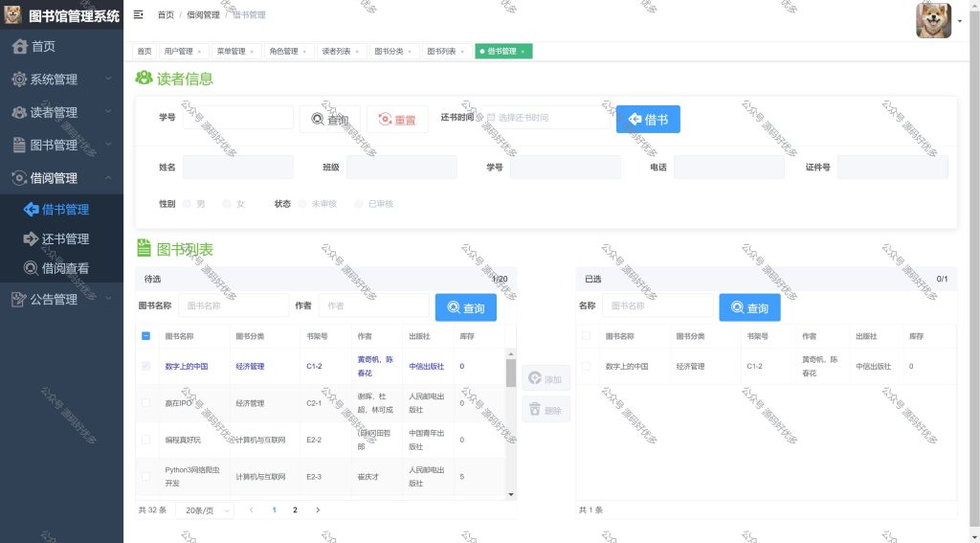Click the 图书列表 heading book icon

144,248
